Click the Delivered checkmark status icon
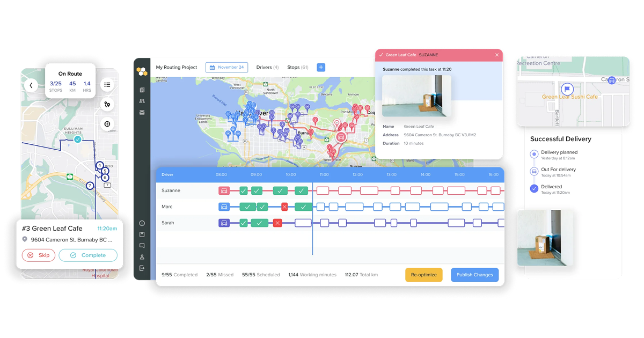The width and height of the screenshot is (644, 338). pyautogui.click(x=534, y=188)
